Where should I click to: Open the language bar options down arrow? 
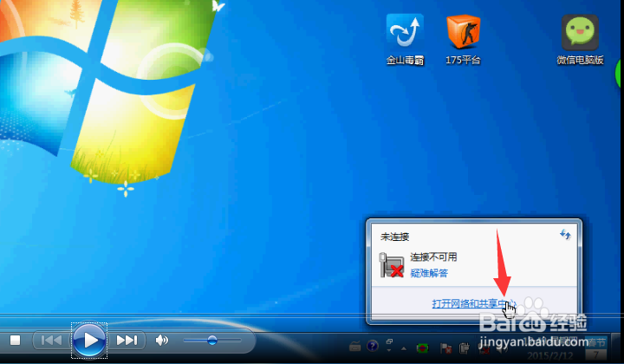coord(389,350)
